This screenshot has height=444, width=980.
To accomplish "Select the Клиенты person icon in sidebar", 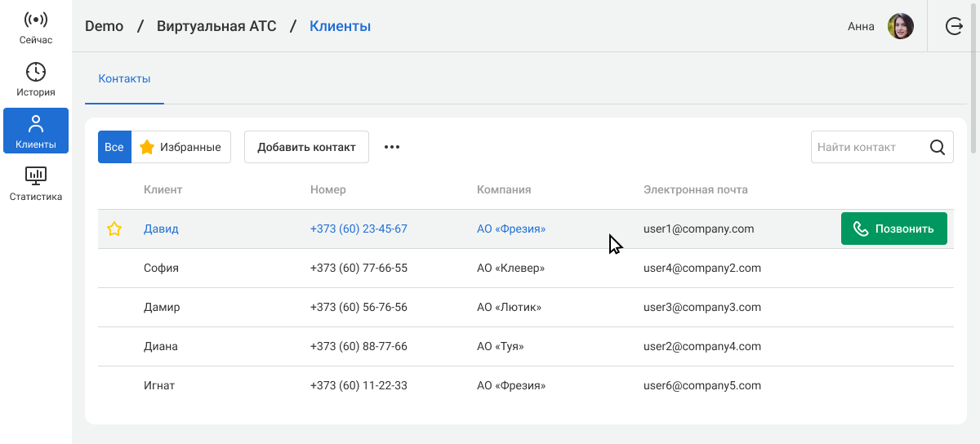I will point(35,124).
